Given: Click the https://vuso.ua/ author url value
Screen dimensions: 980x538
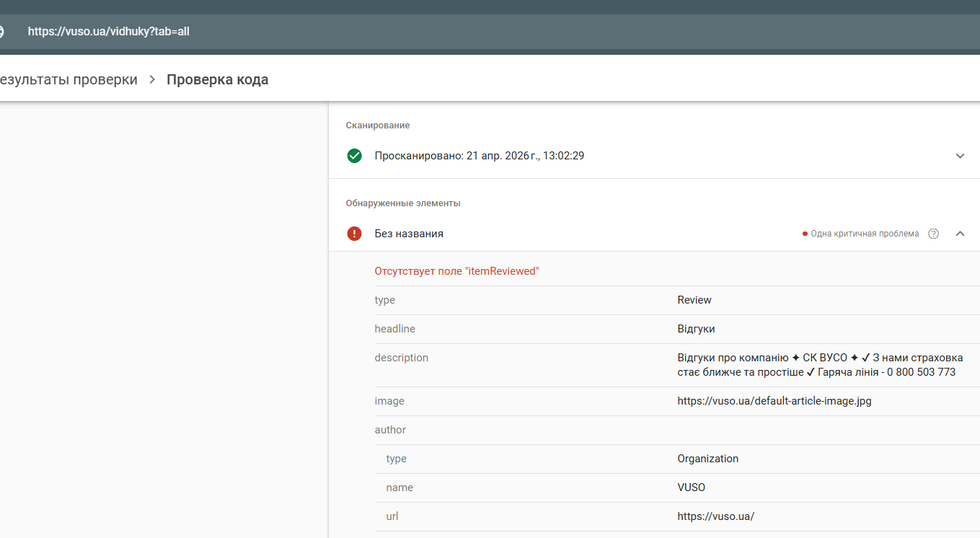Looking at the screenshot, I should click(715, 516).
